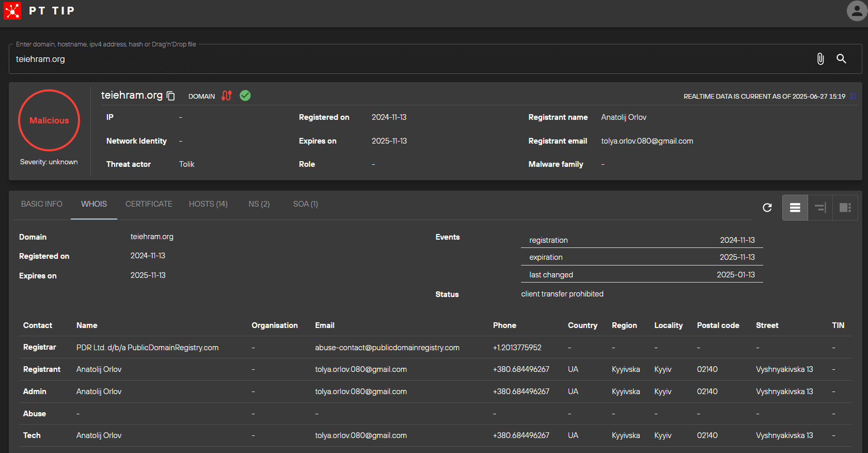This screenshot has width=868, height=453.
Task: Click abuse-contact@publicdomainregistry.com email cell
Action: (x=387, y=348)
